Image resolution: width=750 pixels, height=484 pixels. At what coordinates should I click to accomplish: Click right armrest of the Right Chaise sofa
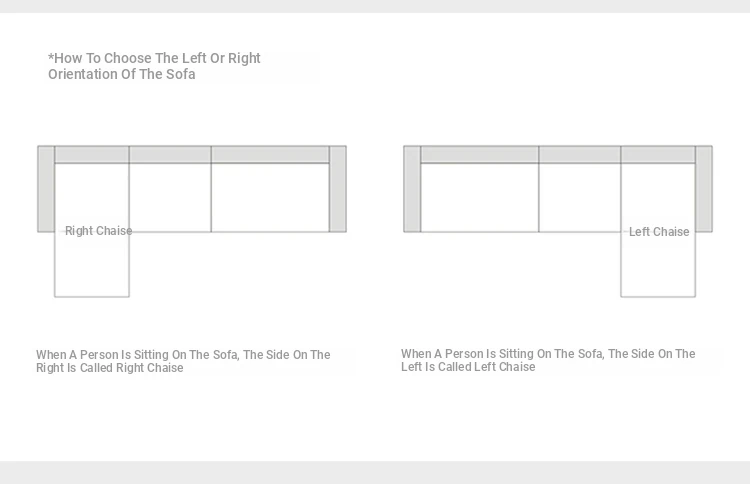point(338,189)
